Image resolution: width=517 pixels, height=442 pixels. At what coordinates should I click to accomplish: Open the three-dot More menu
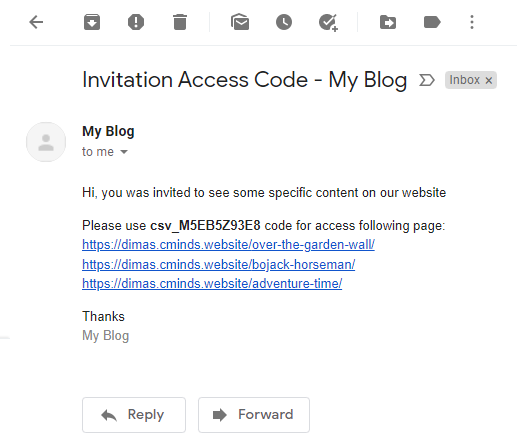tap(472, 22)
